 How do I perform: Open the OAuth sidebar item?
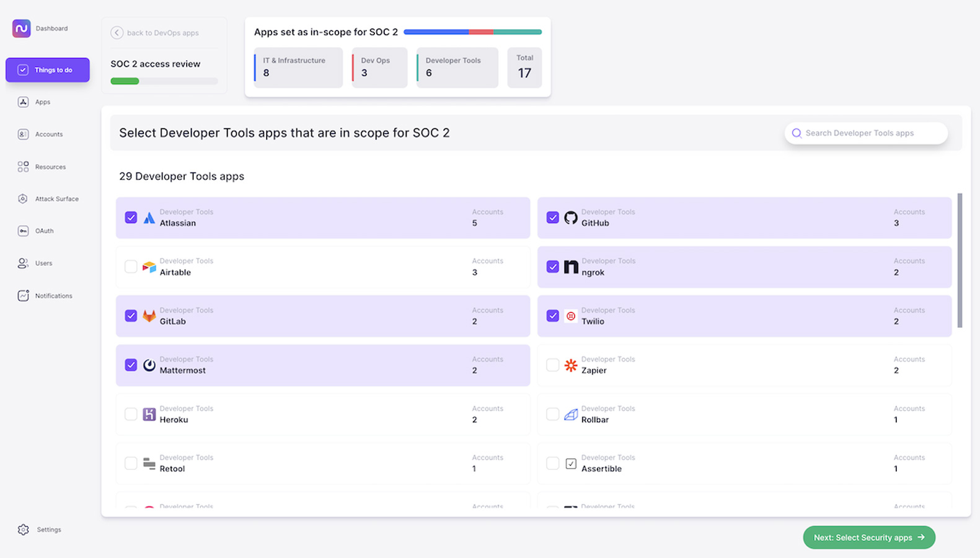click(44, 231)
